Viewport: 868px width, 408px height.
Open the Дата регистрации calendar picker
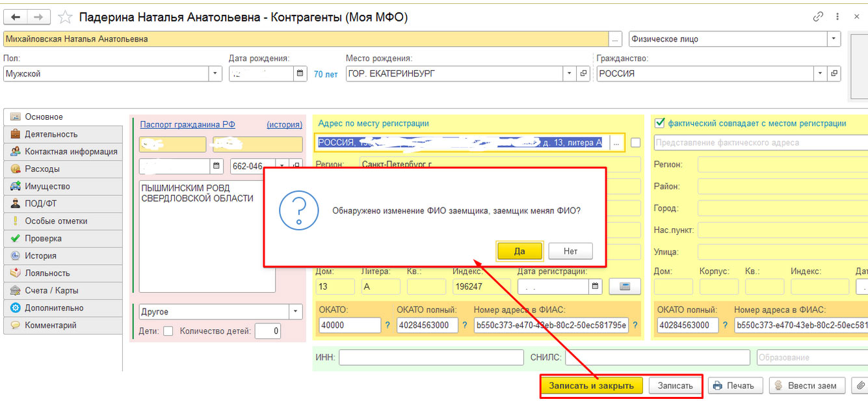pyautogui.click(x=596, y=286)
